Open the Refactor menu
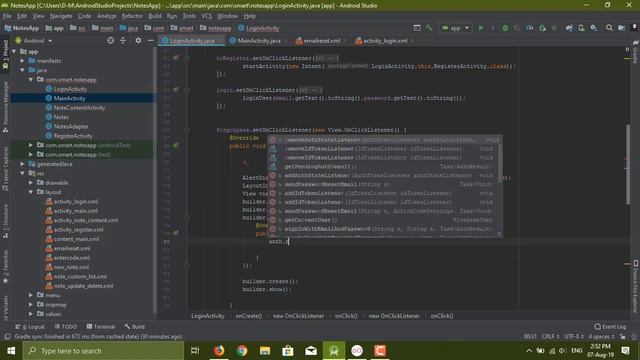The height and width of the screenshot is (360, 640). tap(132, 16)
